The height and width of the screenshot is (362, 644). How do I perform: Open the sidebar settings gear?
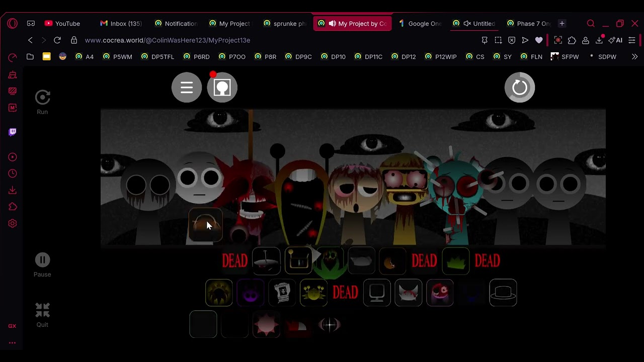(13, 223)
